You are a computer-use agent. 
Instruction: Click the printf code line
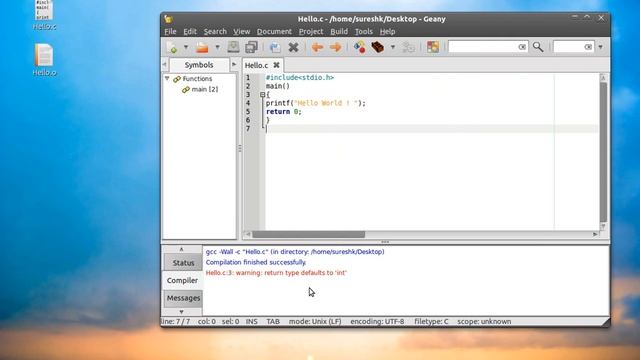coord(316,103)
